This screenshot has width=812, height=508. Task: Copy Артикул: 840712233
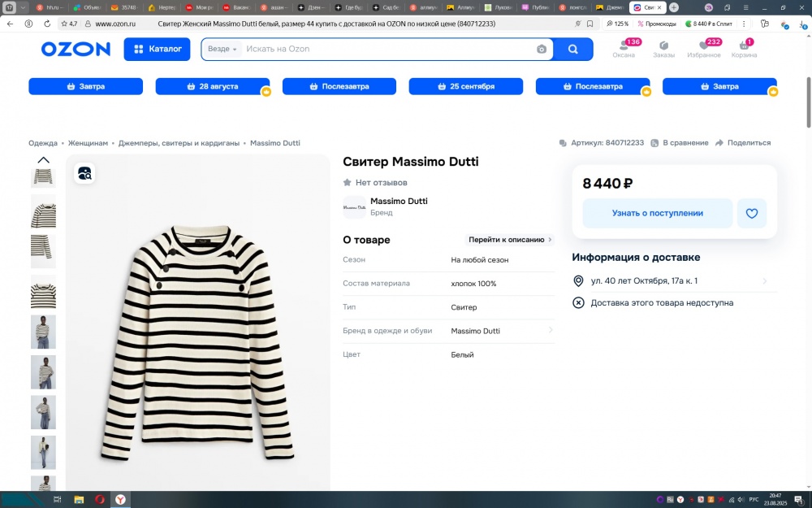pyautogui.click(x=602, y=142)
